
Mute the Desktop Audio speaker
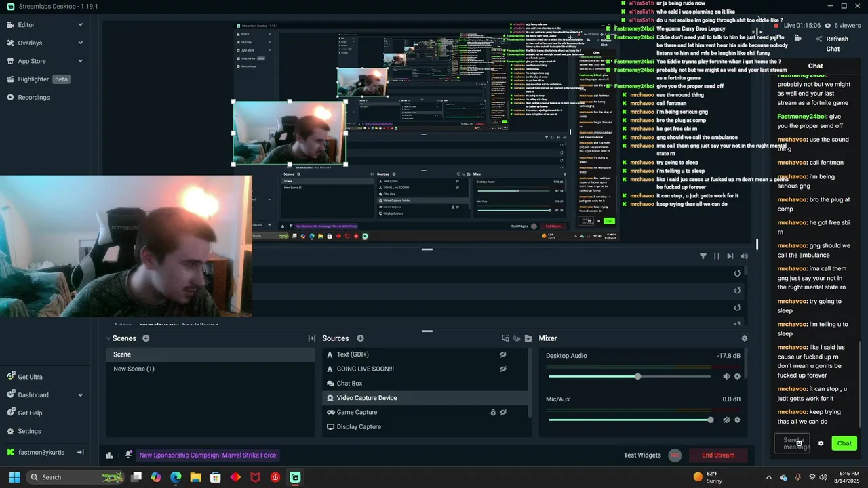(x=726, y=376)
